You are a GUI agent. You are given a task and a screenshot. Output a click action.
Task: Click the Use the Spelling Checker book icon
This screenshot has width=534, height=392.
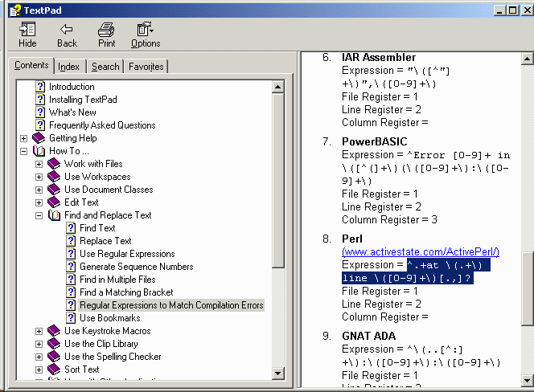[x=54, y=357]
